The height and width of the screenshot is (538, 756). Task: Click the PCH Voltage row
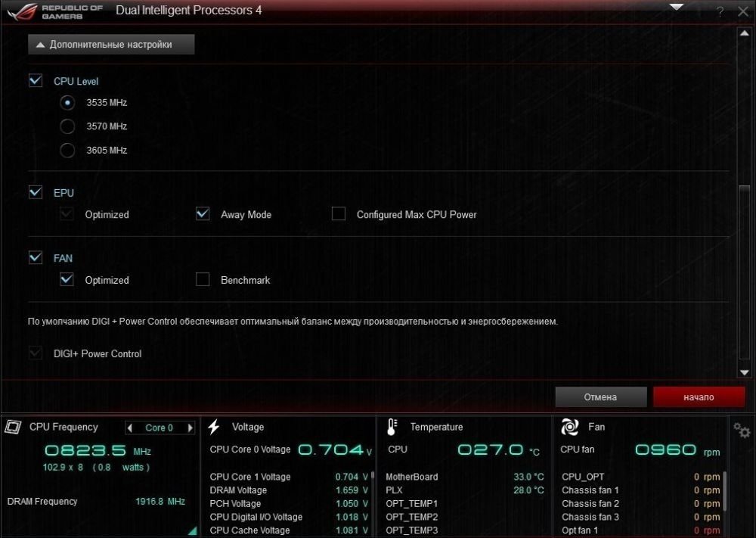click(289, 503)
